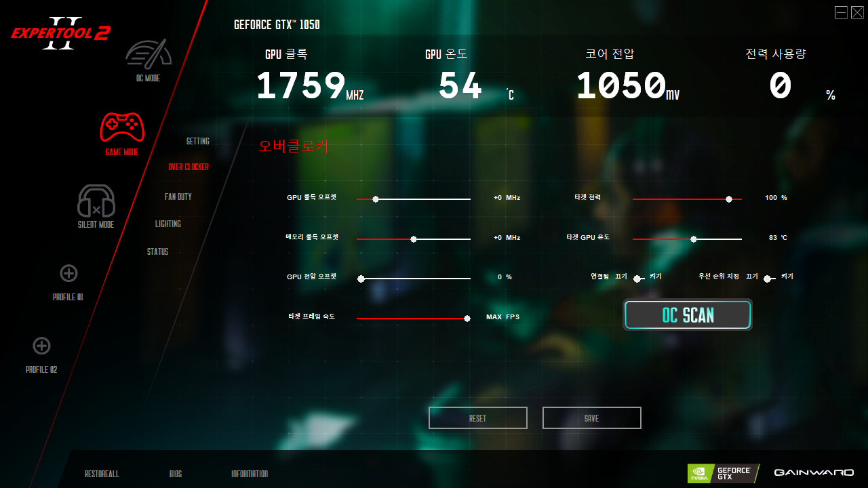The height and width of the screenshot is (488, 868).
Task: Select the Silent Mode headphone icon
Action: click(x=96, y=201)
